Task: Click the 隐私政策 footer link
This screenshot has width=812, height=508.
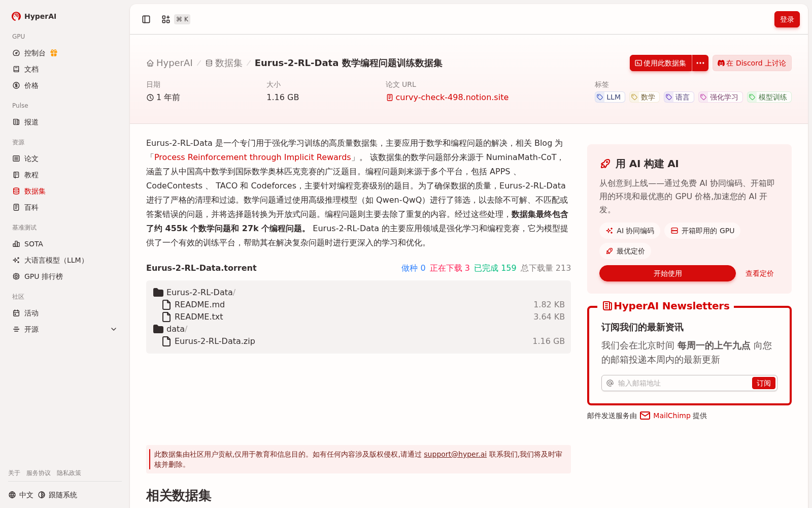Action: point(69,473)
